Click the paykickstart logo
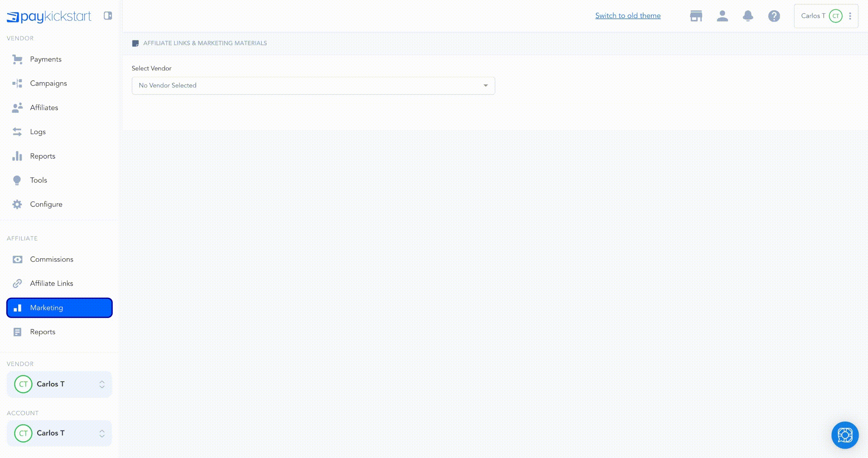Image resolution: width=868 pixels, height=458 pixels. click(49, 17)
